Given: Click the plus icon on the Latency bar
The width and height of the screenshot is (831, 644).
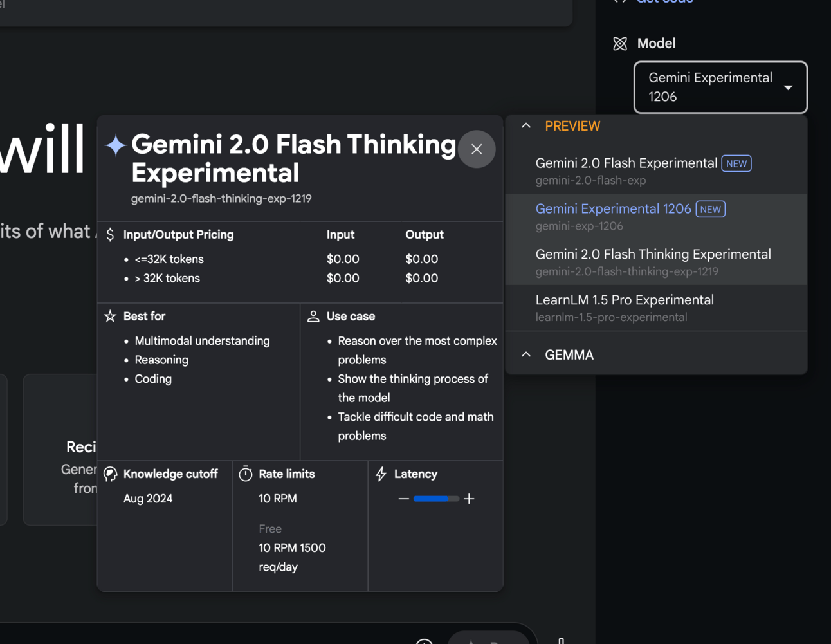Looking at the screenshot, I should point(469,499).
